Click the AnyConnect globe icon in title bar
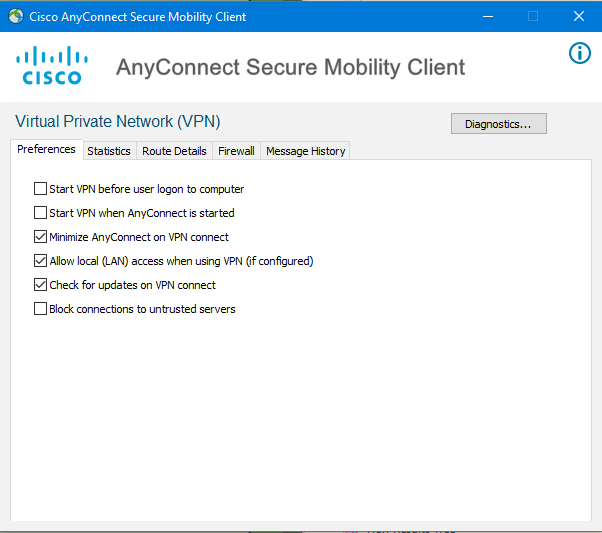Image resolution: width=602 pixels, height=533 pixels. click(x=16, y=16)
